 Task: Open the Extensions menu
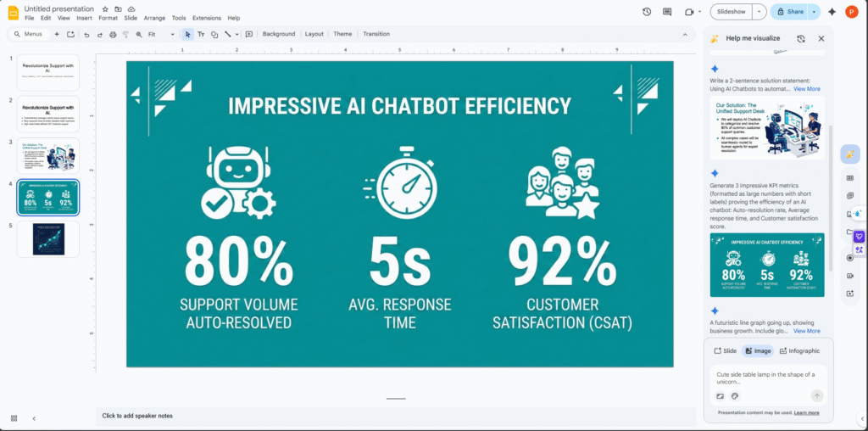coord(206,18)
